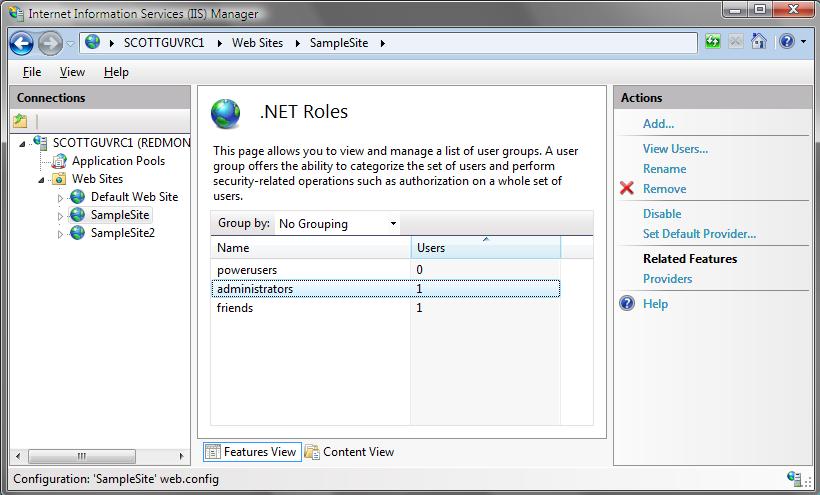Image resolution: width=820 pixels, height=495 pixels.
Task: Open the Group by No Grouping dropdown
Action: pos(338,224)
